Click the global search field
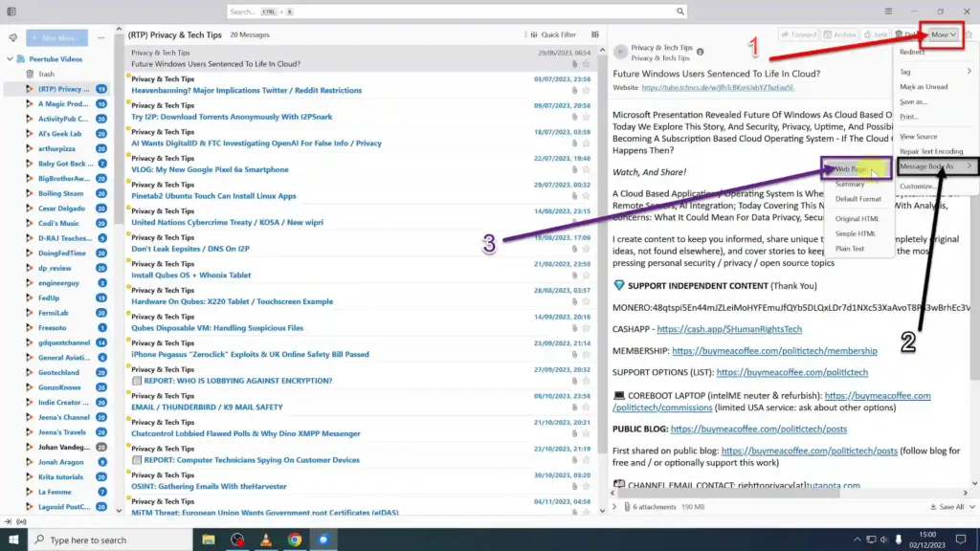This screenshot has height=551, width=980. (457, 11)
